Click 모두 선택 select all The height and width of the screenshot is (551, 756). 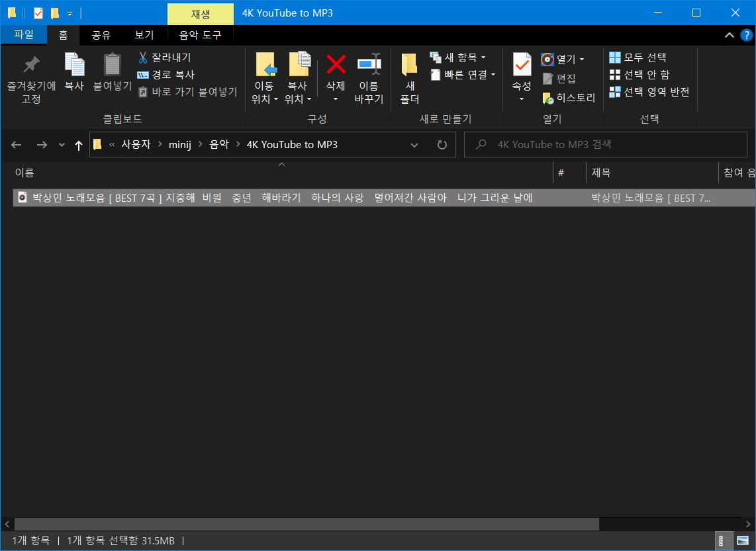(x=638, y=58)
